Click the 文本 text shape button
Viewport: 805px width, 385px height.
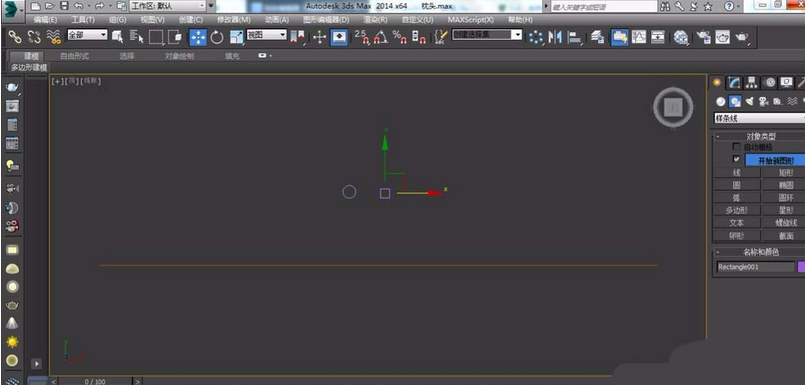coord(737,223)
